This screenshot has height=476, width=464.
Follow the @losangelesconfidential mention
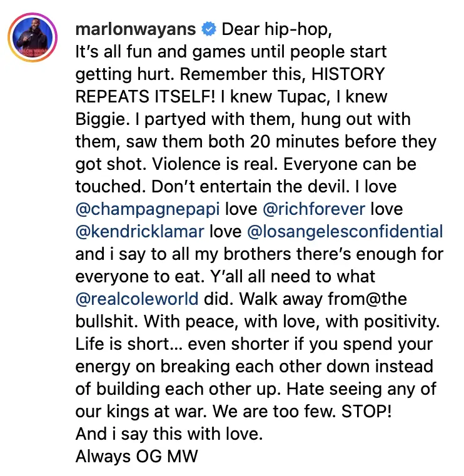tap(345, 232)
